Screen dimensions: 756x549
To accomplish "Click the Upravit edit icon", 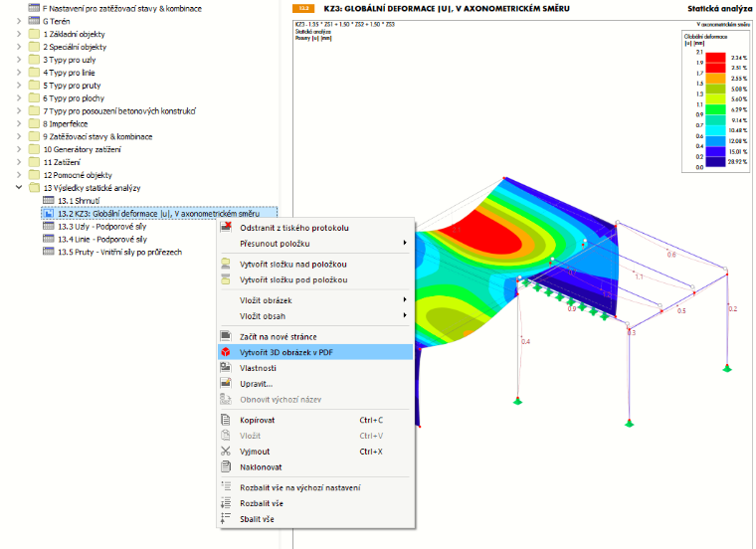I will pos(226,383).
